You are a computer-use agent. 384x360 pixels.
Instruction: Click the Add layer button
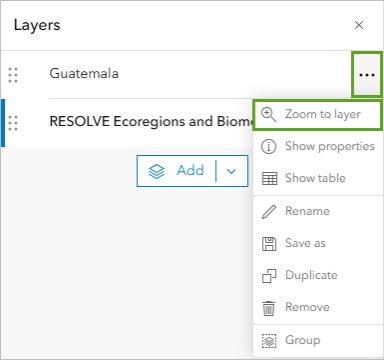(x=176, y=171)
